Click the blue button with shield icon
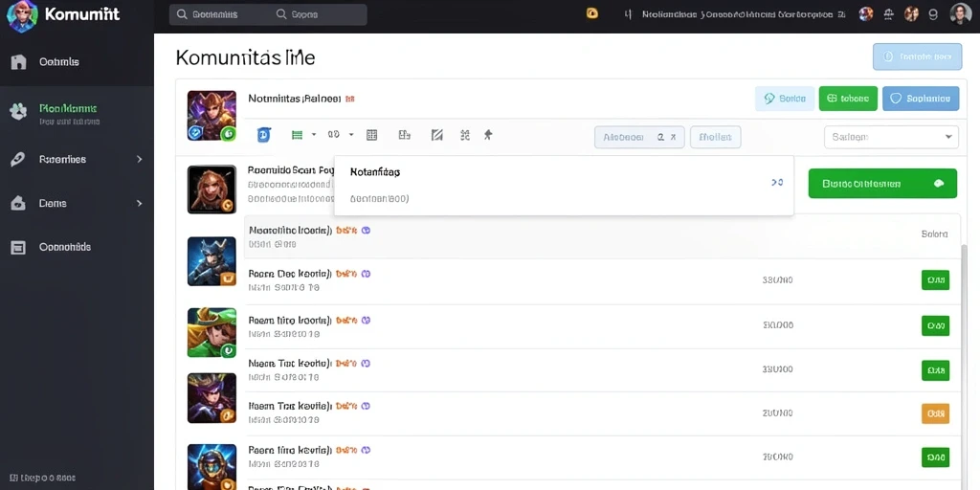The image size is (980, 490). 921,99
